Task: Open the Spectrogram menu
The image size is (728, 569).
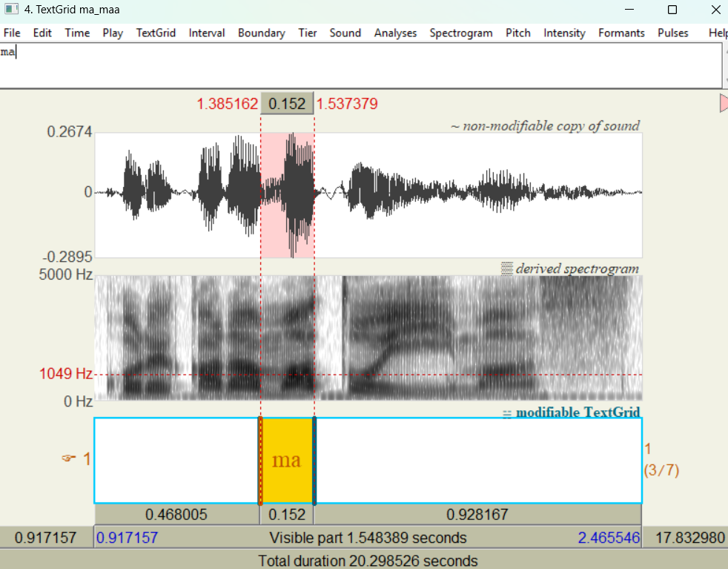Action: coord(461,33)
